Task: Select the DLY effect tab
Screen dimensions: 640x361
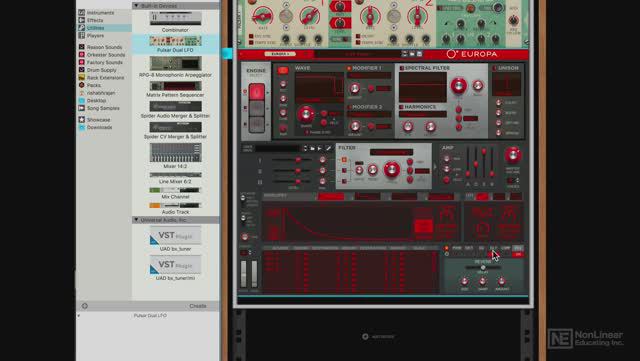Action: click(493, 248)
